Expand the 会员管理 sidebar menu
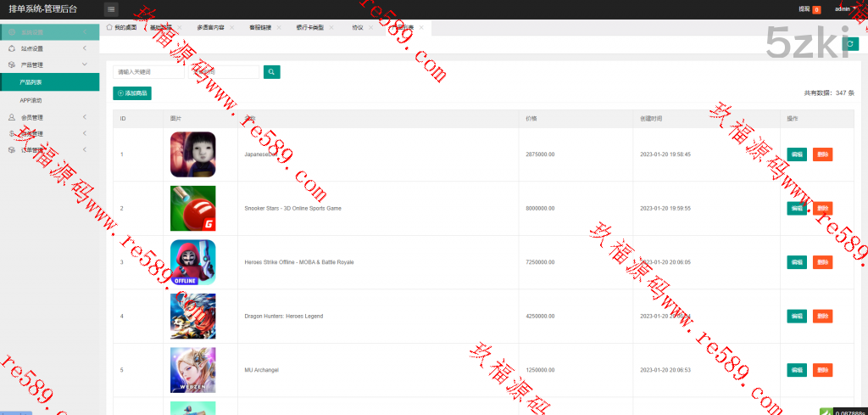 point(42,117)
